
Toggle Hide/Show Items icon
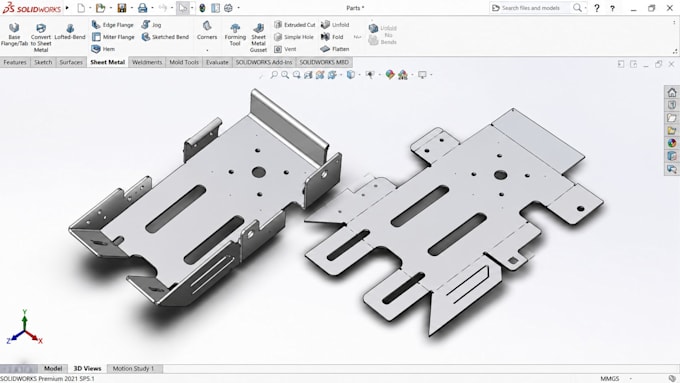pyautogui.click(x=369, y=75)
